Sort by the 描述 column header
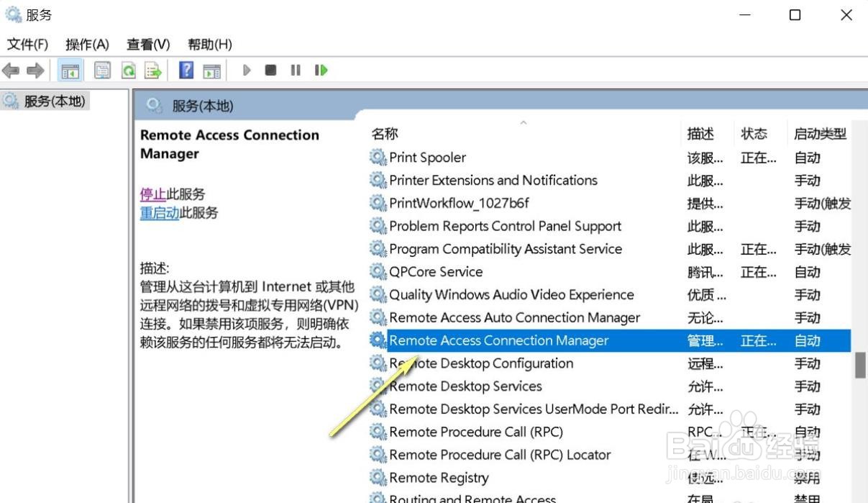This screenshot has height=503, width=868. pyautogui.click(x=700, y=134)
